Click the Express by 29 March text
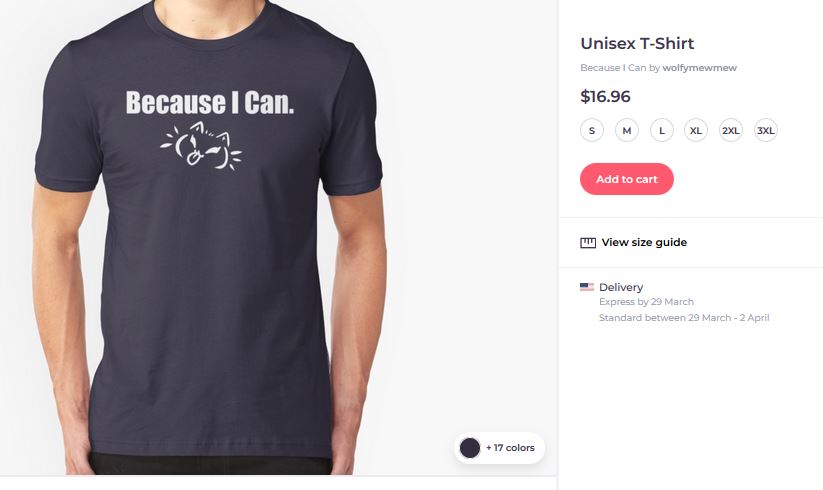The width and height of the screenshot is (823, 490). tap(646, 302)
